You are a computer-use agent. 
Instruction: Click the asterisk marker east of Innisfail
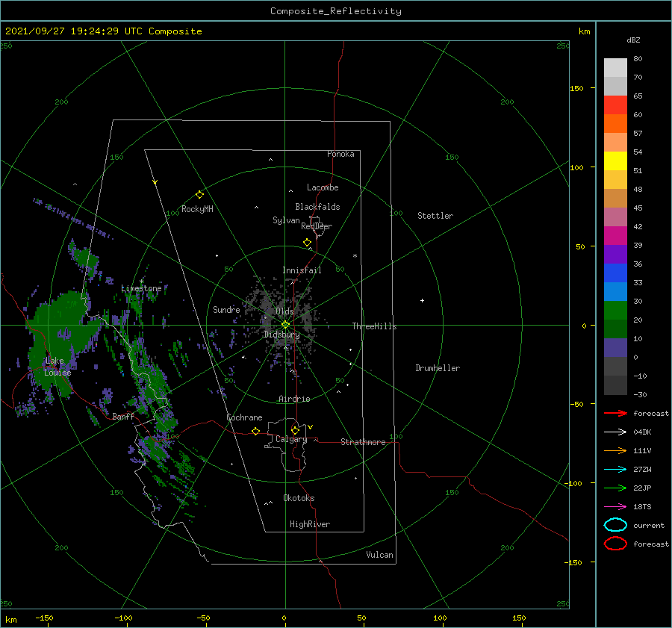[355, 256]
